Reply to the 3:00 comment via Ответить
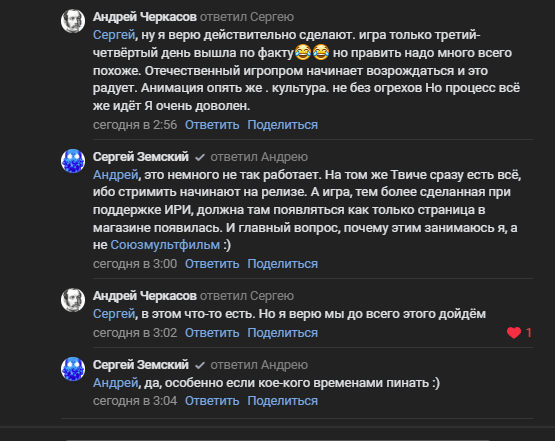The image size is (555, 441). (x=212, y=264)
